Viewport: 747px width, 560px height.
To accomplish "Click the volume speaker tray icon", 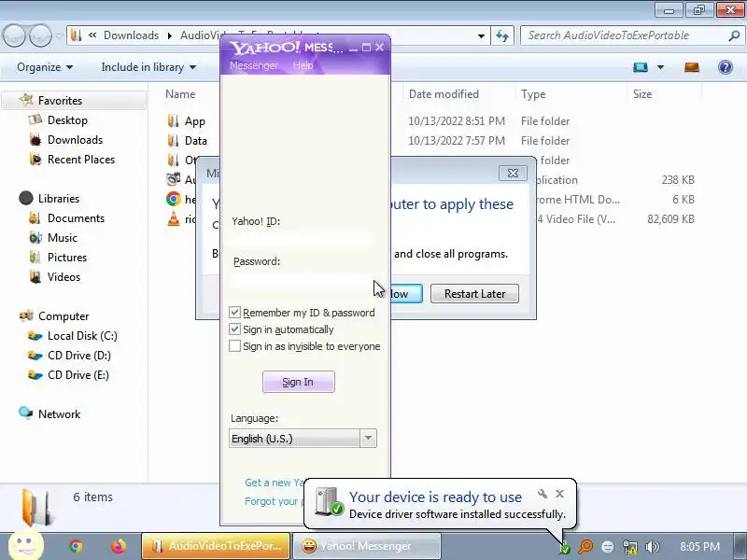I will point(652,547).
